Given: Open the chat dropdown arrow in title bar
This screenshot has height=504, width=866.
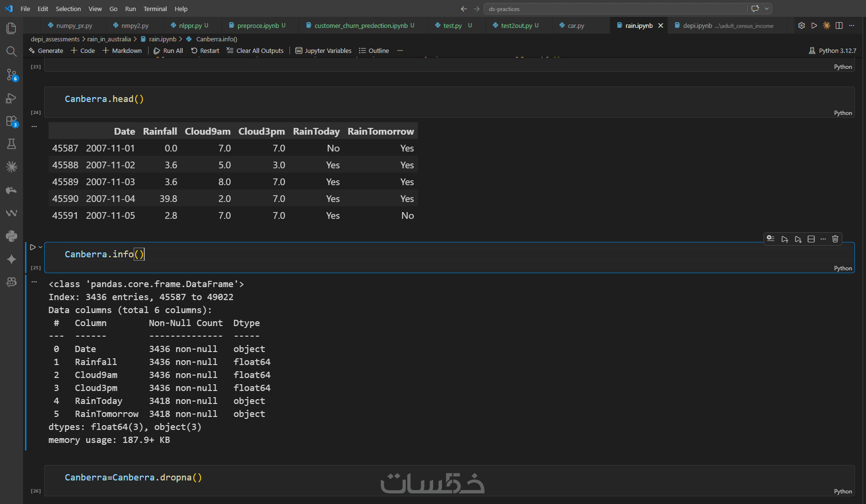Looking at the screenshot, I should tap(767, 9).
